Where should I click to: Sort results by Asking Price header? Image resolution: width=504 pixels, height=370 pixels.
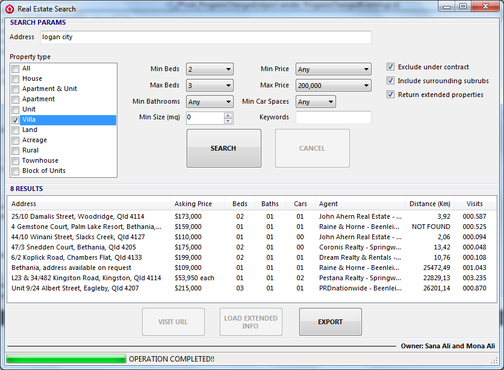pos(198,204)
